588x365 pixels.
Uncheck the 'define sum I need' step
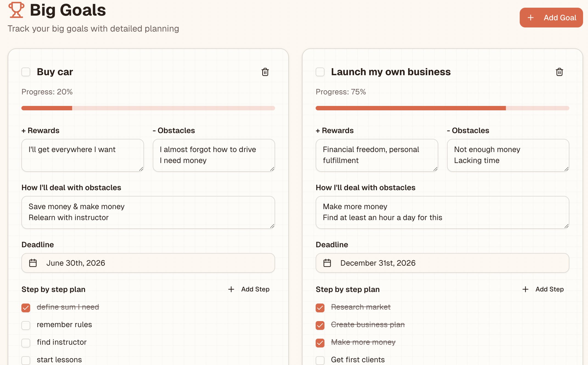coord(26,308)
